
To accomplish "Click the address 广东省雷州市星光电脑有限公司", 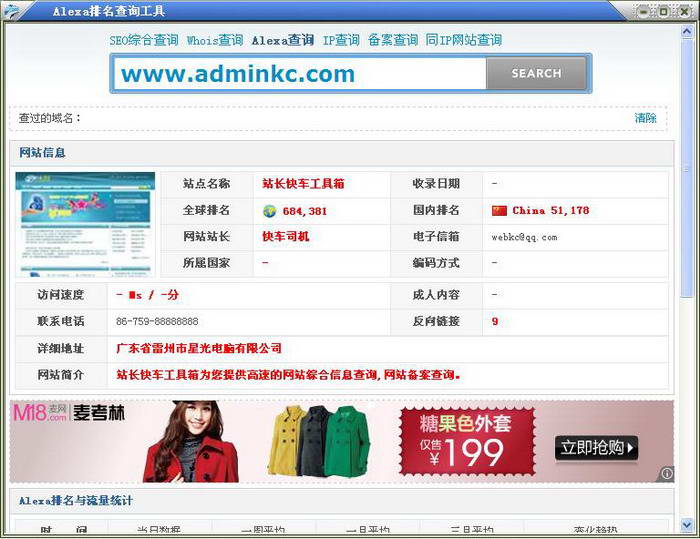I will [x=199, y=348].
